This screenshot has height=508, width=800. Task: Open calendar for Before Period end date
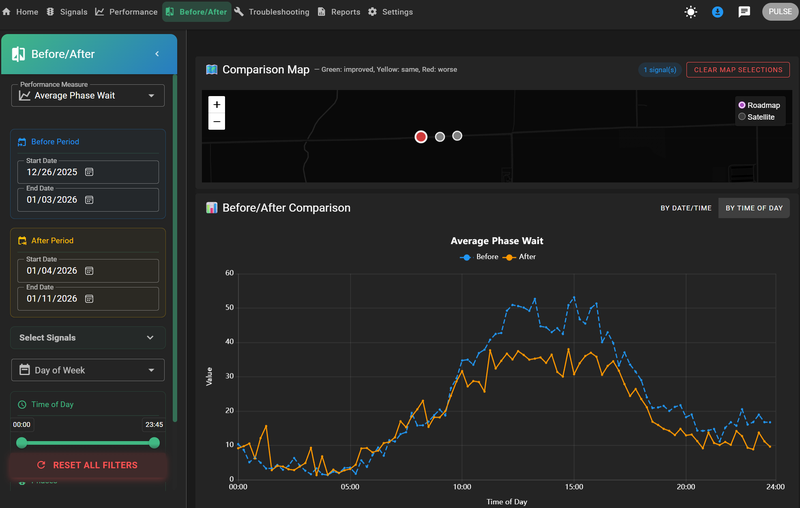tap(89, 199)
